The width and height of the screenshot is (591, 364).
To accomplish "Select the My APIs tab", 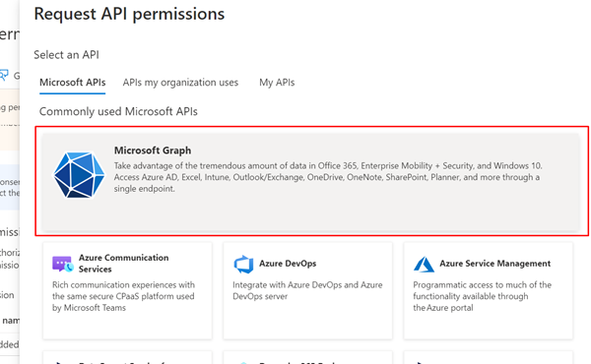I will click(277, 83).
